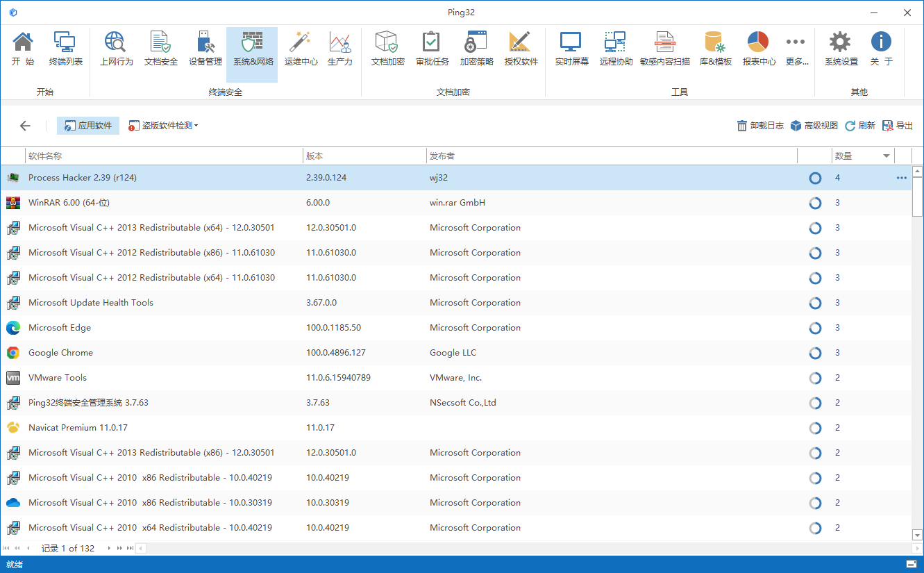Launch 实时屏幕 real-time screen tool

click(571, 49)
